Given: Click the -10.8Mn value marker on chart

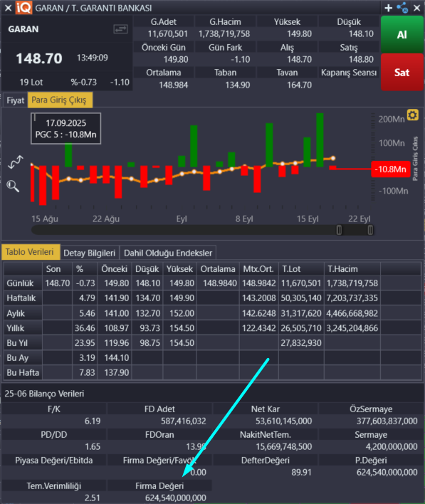Looking at the screenshot, I should pyautogui.click(x=391, y=169).
